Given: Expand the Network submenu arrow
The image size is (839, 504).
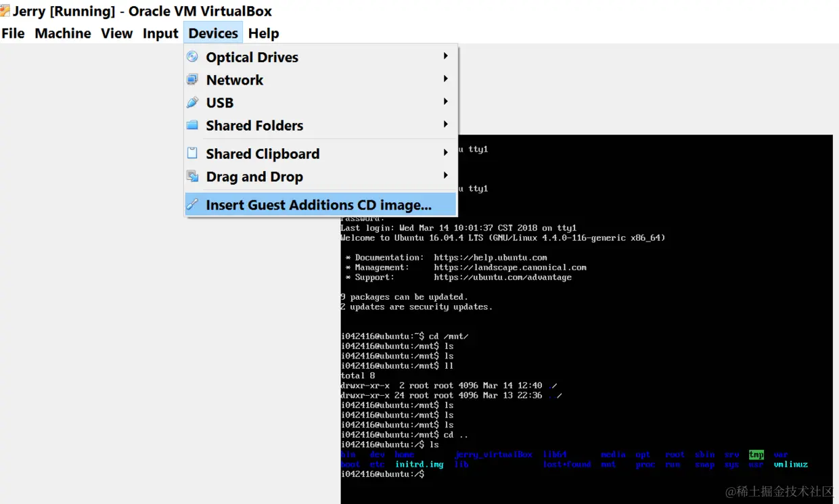Looking at the screenshot, I should (445, 79).
